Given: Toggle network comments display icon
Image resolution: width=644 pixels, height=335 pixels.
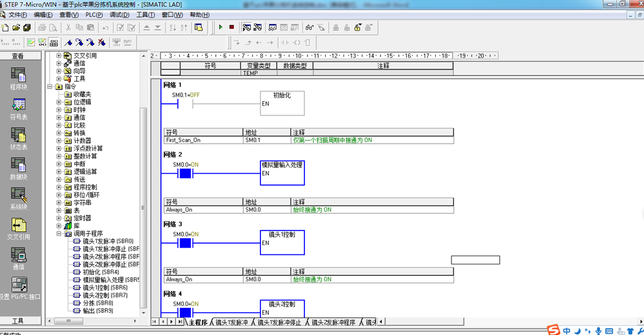Looking at the screenshot, I should (42, 42).
